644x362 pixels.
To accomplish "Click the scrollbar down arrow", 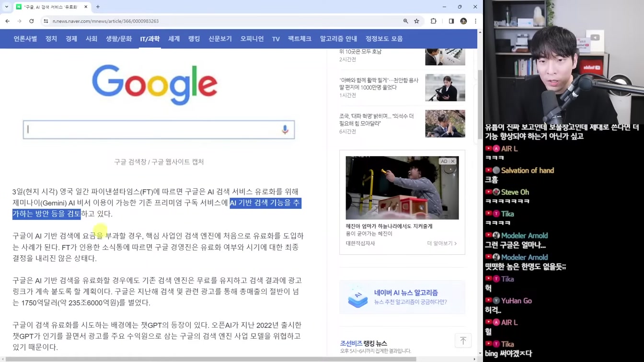I will (x=480, y=354).
